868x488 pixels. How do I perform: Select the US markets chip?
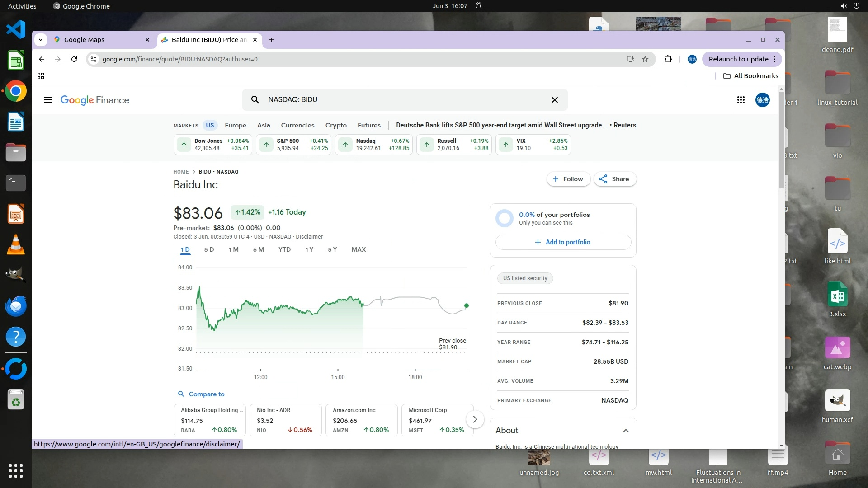[x=210, y=125]
